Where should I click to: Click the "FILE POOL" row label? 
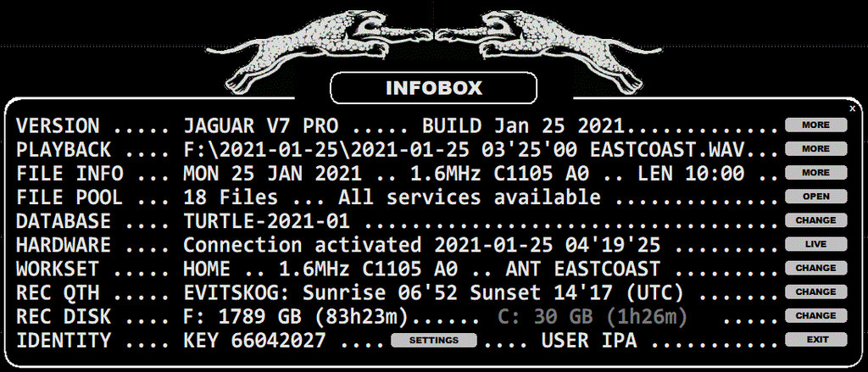70,198
